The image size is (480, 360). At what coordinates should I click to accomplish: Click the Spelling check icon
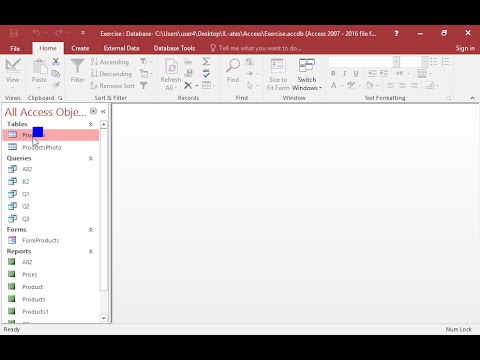[206, 73]
